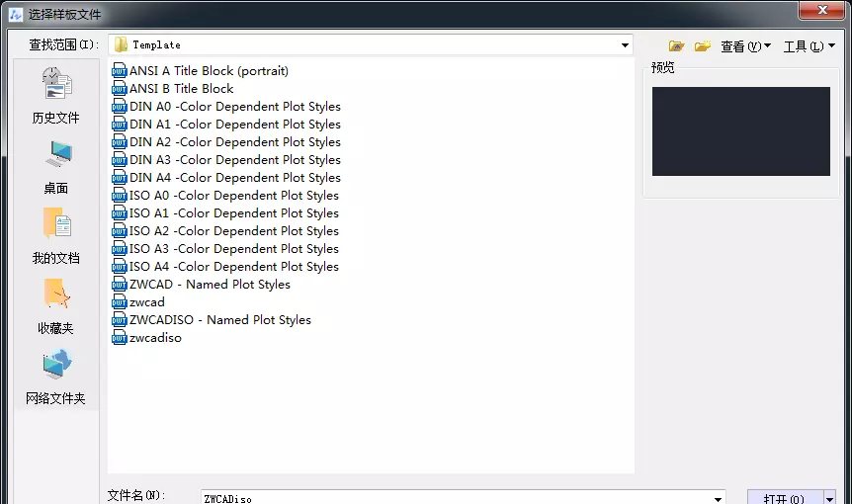
Task: Click the ISO A4 template file icon
Action: pos(119,267)
